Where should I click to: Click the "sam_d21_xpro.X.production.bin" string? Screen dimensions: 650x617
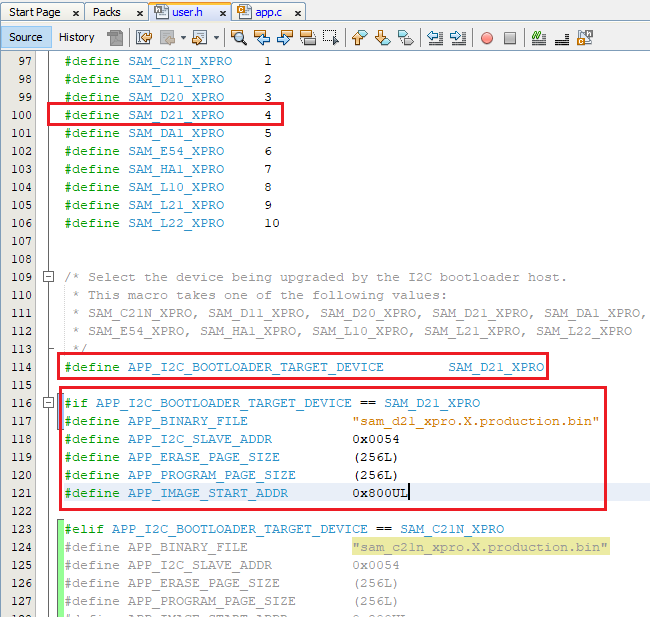(x=476, y=421)
